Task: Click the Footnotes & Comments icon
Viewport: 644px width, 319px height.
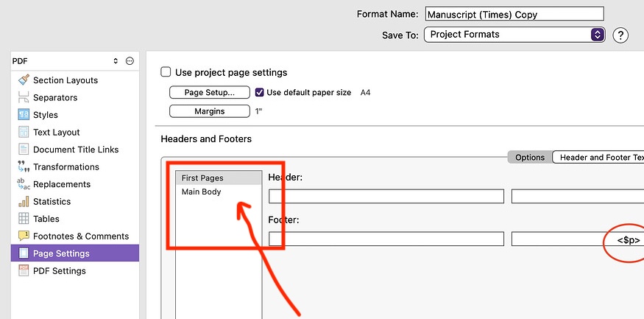Action: 24,236
